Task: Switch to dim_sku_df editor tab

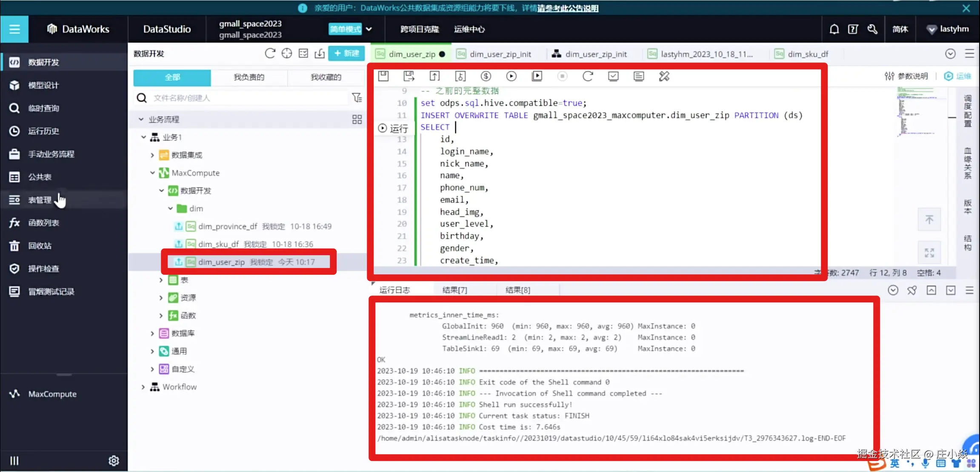Action: [807, 54]
